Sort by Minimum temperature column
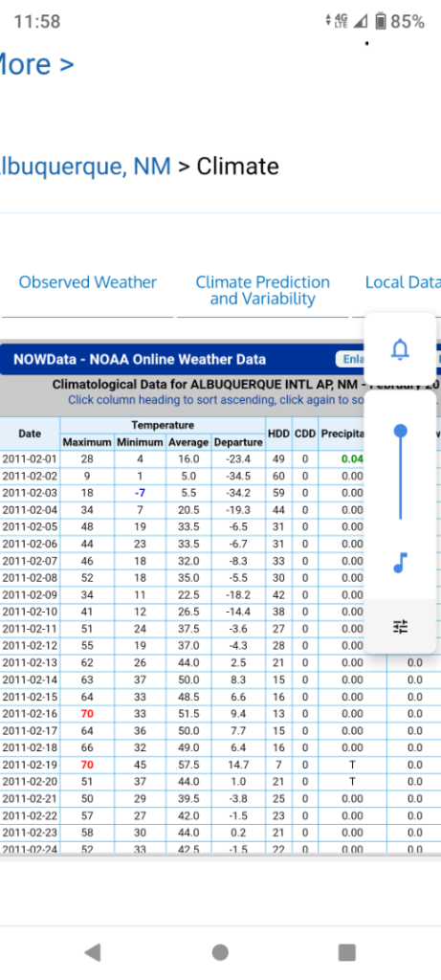The height and width of the screenshot is (980, 441). pyautogui.click(x=140, y=442)
